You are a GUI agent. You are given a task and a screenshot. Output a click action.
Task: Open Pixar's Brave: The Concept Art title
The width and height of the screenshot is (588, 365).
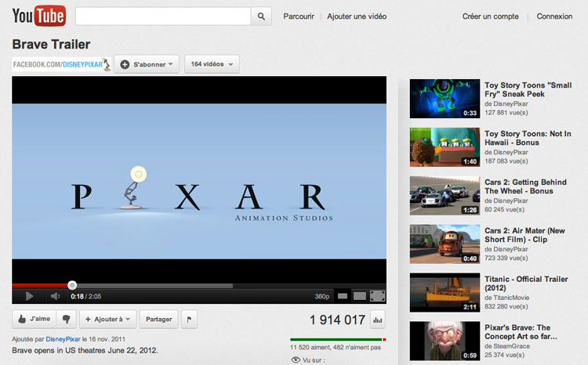521,332
